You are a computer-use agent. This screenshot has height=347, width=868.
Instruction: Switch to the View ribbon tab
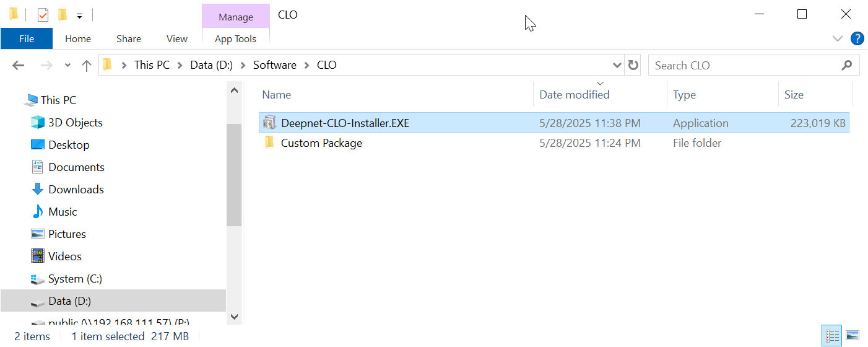coord(176,38)
